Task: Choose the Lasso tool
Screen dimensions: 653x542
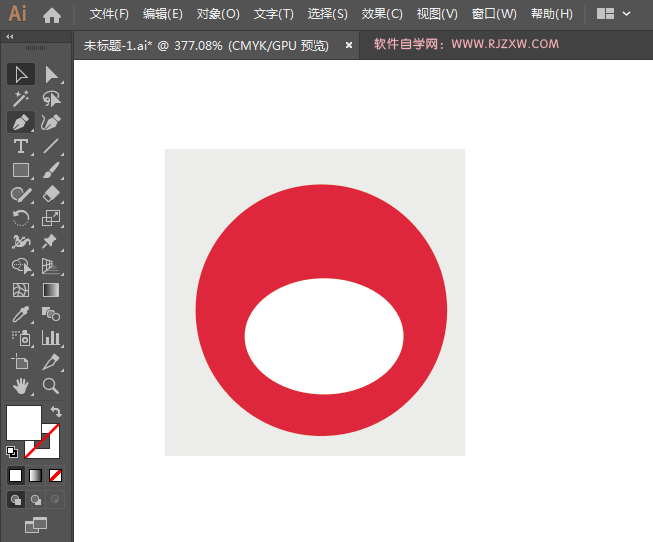Action: click(x=51, y=99)
